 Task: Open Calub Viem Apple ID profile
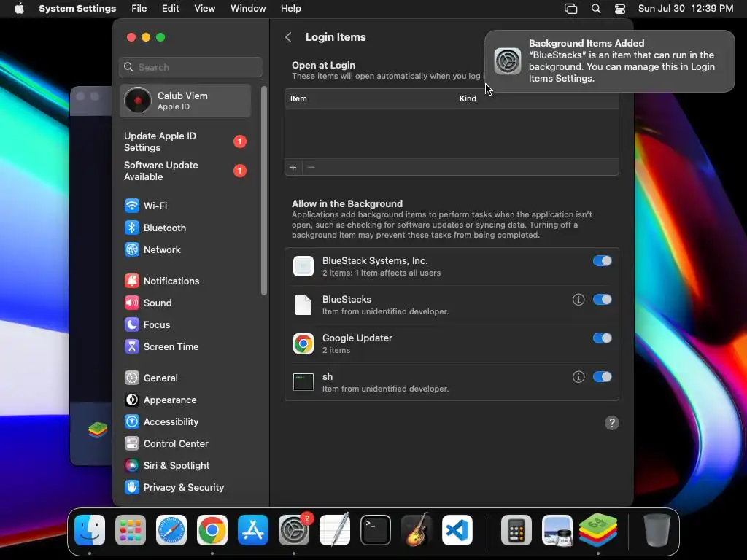click(x=185, y=101)
